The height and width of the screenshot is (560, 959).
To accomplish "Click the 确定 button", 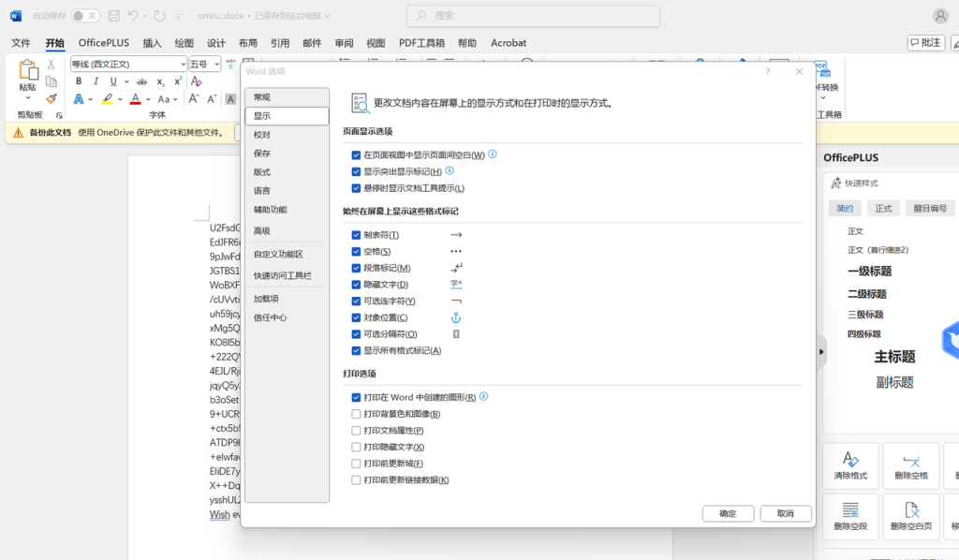I will pos(728,513).
